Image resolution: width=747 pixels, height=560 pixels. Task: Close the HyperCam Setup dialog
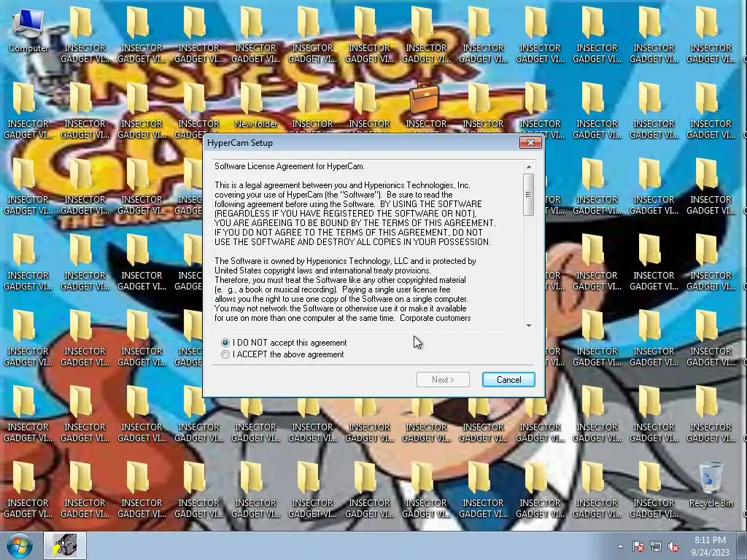[531, 142]
